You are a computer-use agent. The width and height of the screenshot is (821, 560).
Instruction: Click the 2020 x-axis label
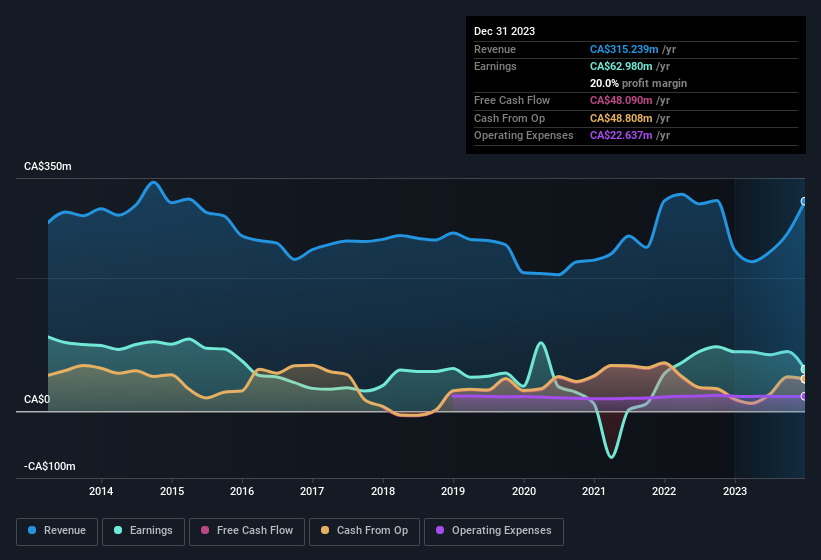[x=524, y=491]
